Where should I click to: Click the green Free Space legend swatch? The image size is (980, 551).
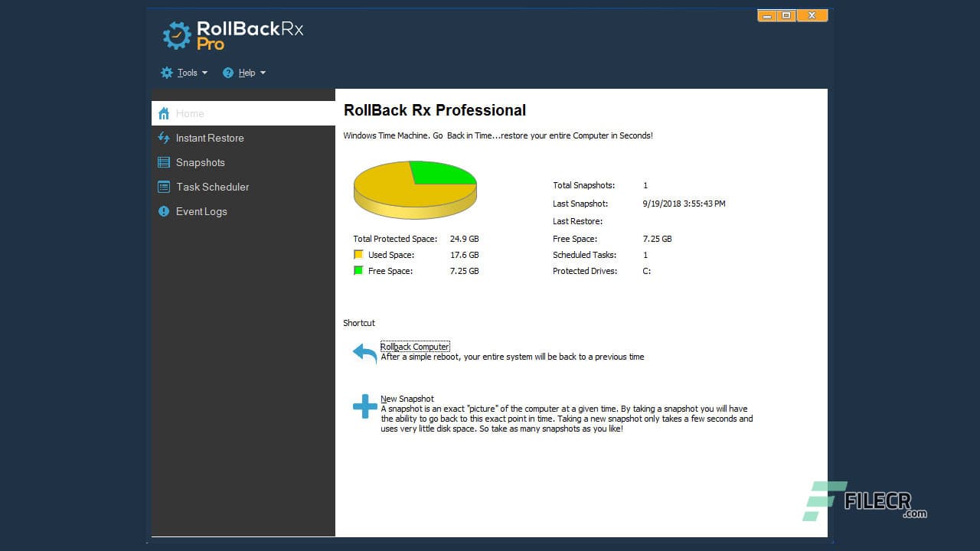358,270
